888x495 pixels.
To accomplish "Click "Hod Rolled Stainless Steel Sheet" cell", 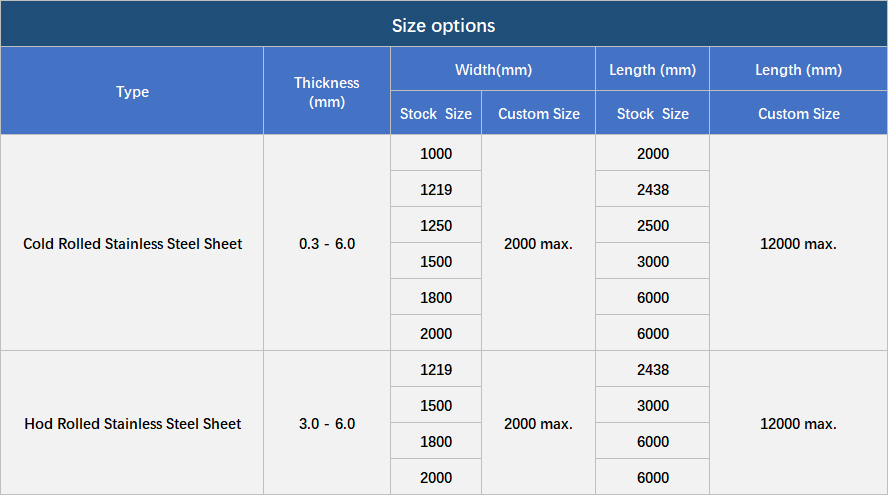I will point(133,424).
